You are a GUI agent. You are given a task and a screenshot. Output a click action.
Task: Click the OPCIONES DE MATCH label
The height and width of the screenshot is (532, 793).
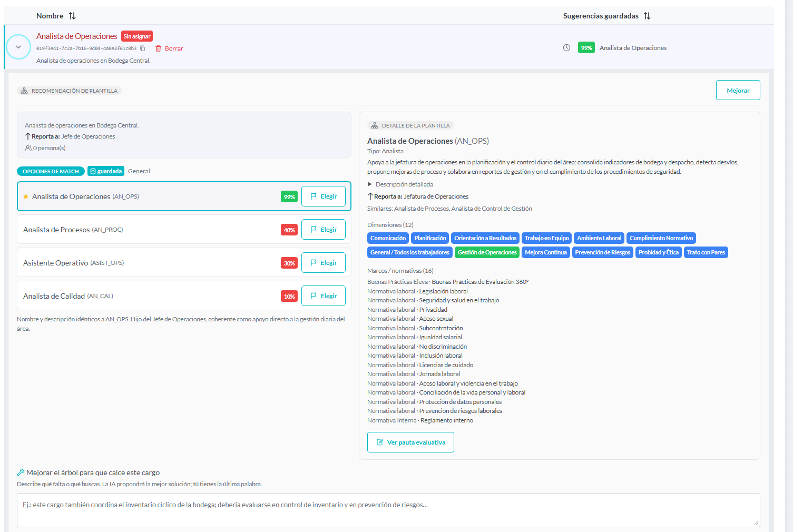pos(51,171)
